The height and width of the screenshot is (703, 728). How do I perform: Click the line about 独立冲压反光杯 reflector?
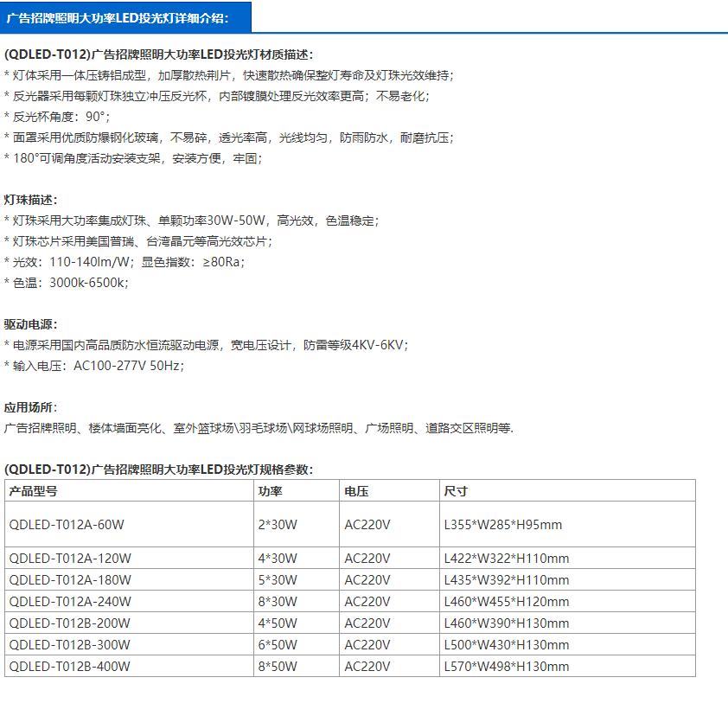[217, 96]
